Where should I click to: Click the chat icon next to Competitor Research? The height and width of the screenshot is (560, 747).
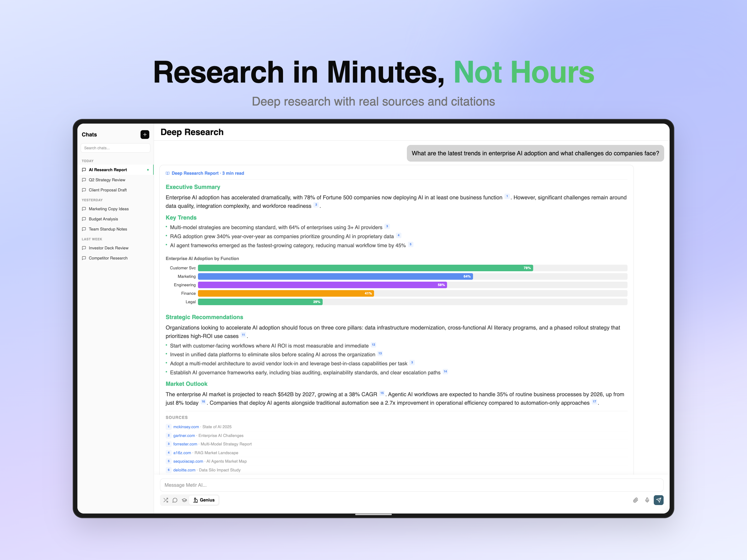[84, 258]
